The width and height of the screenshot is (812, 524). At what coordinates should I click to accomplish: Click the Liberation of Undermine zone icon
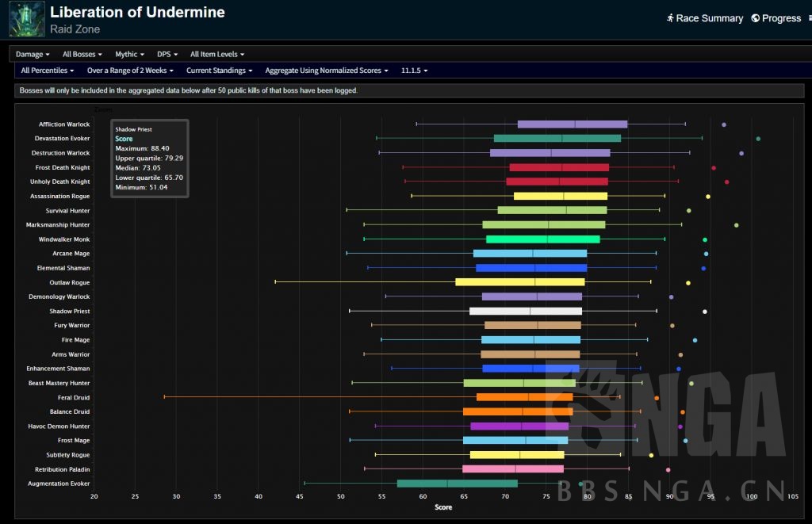click(26, 19)
